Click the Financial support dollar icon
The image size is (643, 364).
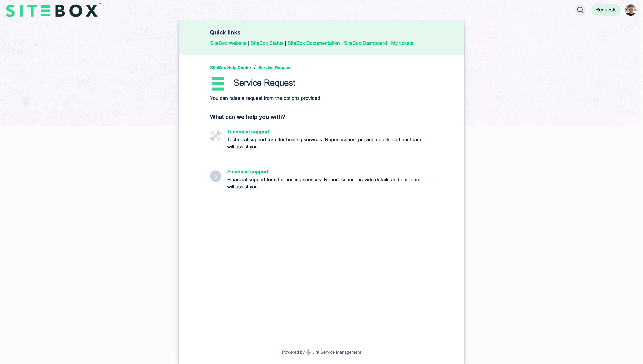coord(216,176)
